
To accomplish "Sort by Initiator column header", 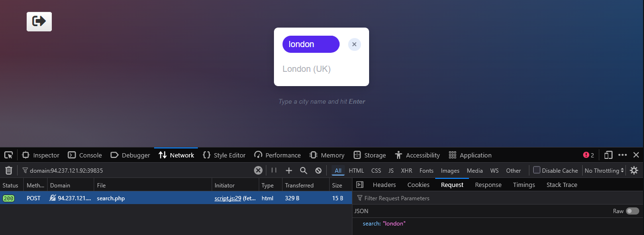I will coord(235,185).
